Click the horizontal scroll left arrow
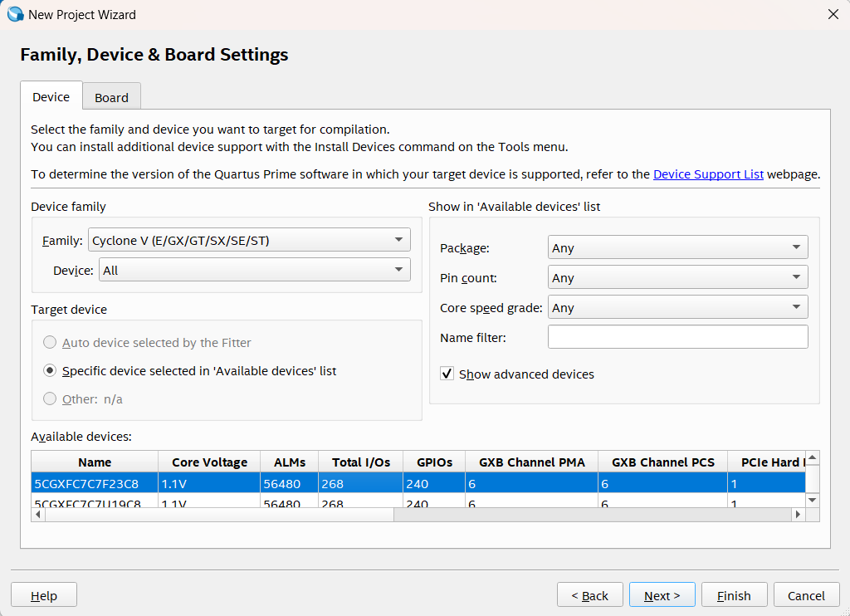850x616 pixels. 38,515
